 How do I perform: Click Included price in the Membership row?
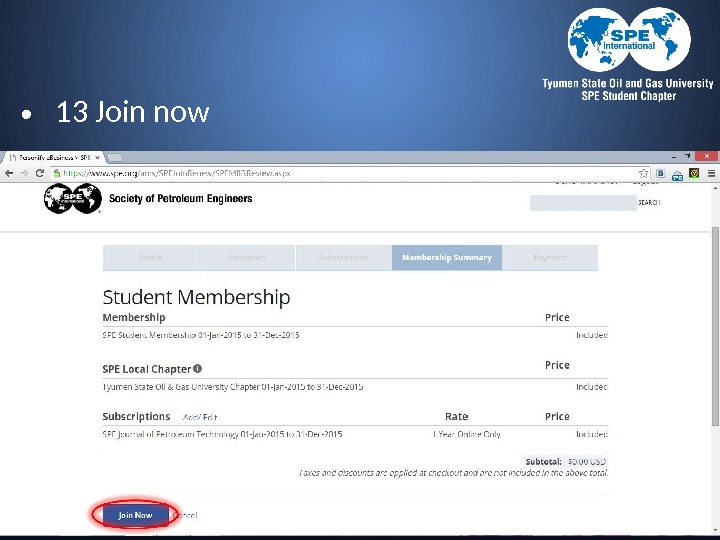click(592, 335)
